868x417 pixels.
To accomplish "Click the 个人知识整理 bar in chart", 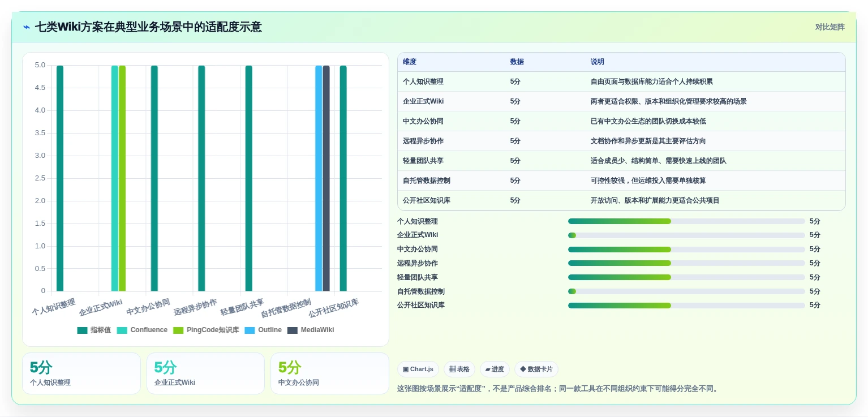I will pyautogui.click(x=60, y=178).
